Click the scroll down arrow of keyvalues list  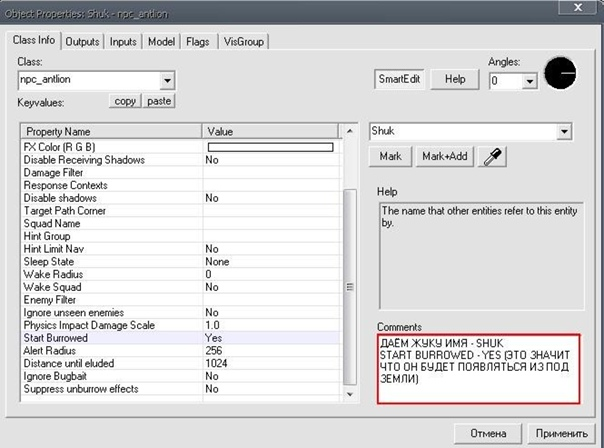point(350,394)
